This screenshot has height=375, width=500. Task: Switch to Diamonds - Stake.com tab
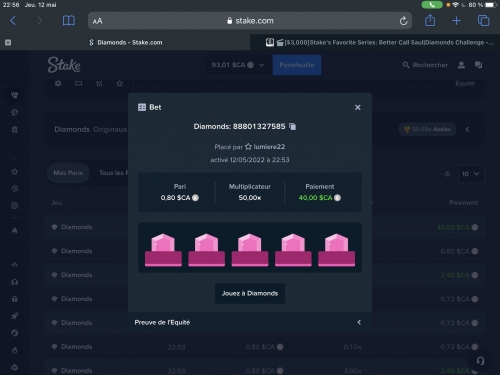click(x=125, y=42)
